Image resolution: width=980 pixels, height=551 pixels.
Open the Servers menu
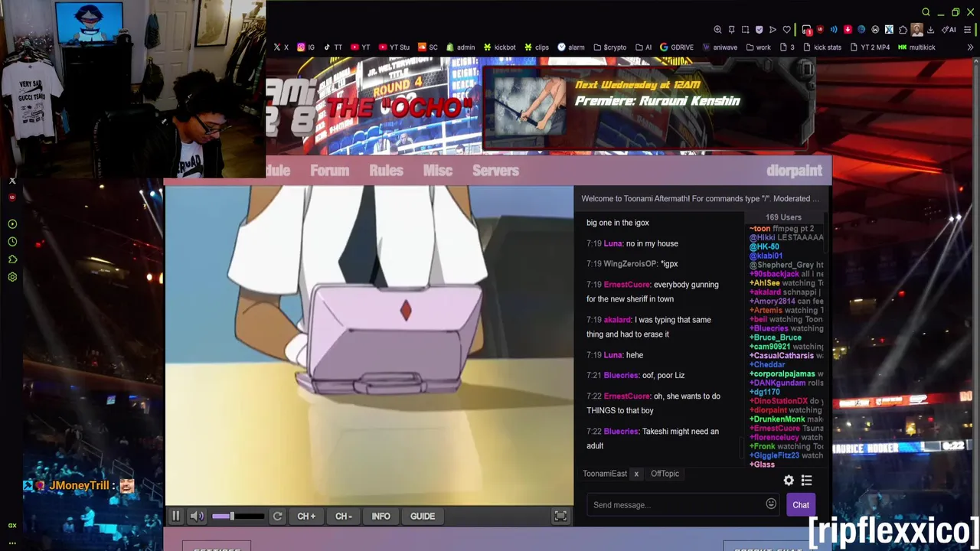(495, 171)
